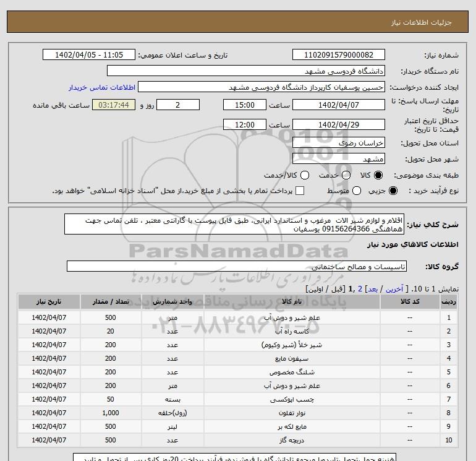Click the خراسان رضوی province field
This screenshot has width=476, height=461.
tap(339, 142)
